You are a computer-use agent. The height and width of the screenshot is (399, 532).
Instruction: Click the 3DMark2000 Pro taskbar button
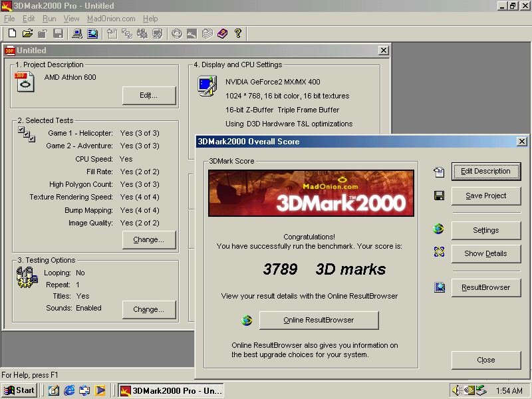pos(171,390)
